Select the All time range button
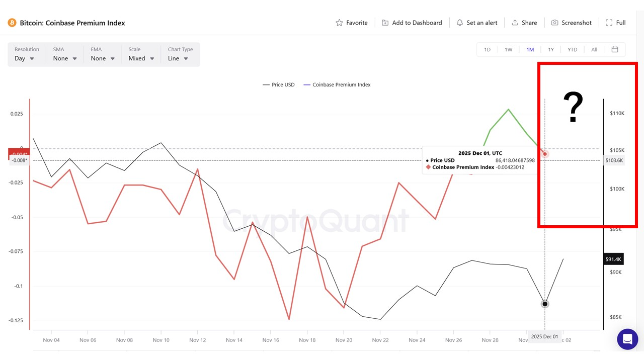This screenshot has height=362, width=644. click(x=594, y=50)
